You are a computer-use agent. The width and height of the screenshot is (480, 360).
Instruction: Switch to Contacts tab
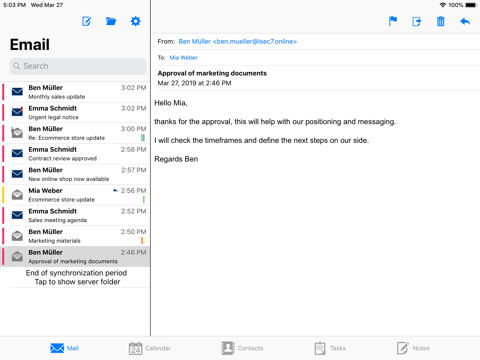242,348
